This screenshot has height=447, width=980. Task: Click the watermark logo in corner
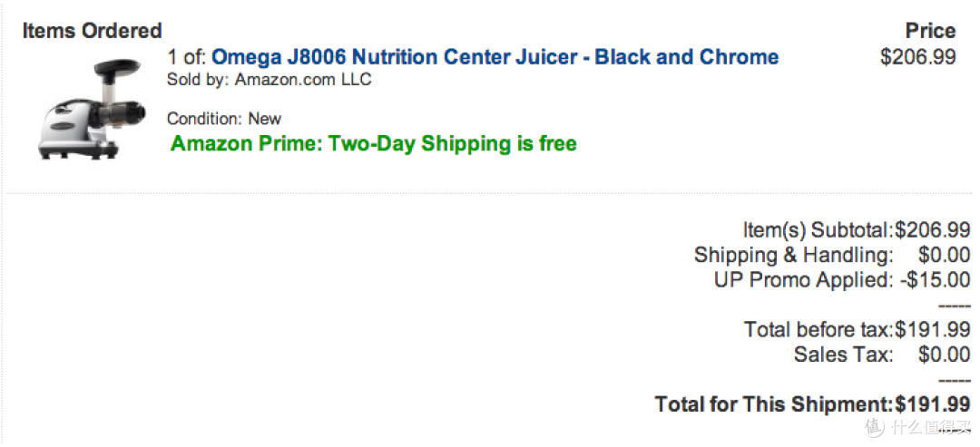coord(917,426)
